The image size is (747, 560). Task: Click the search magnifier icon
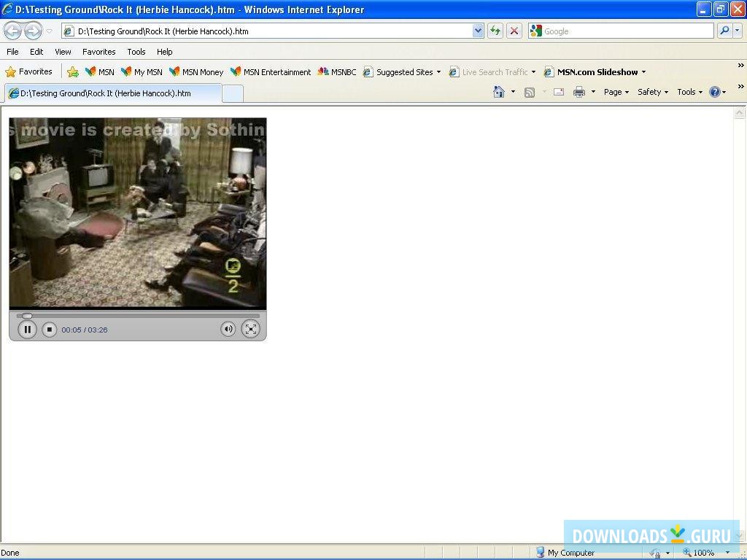[x=724, y=31]
